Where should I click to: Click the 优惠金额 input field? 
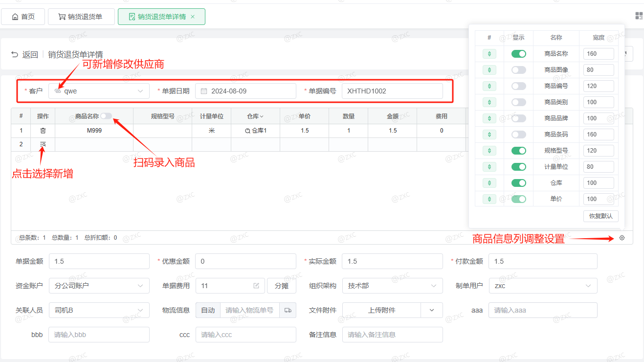tap(245, 261)
